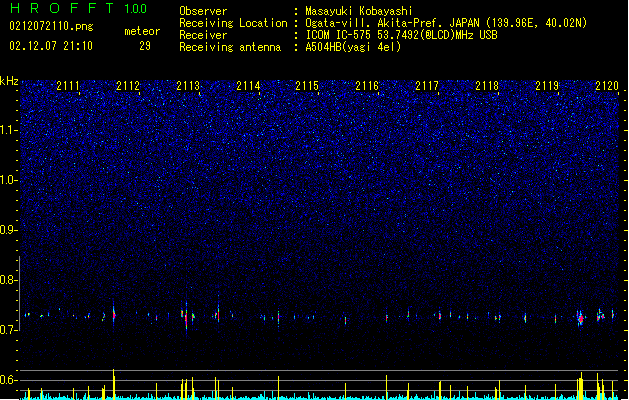Click the antenna value A504HB(yagi 4el)
The width and height of the screenshot is (629, 400).
tap(353, 47)
